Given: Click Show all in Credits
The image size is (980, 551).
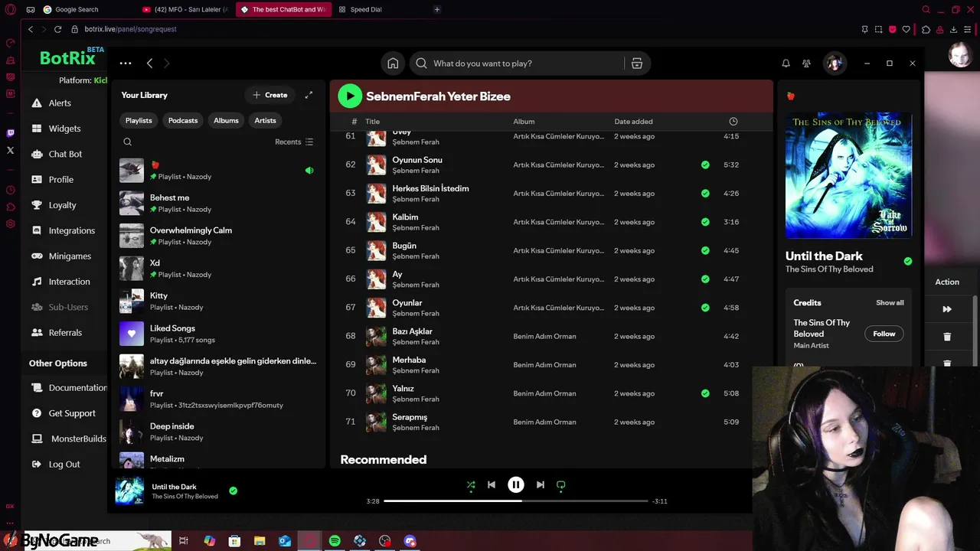Looking at the screenshot, I should [x=890, y=302].
